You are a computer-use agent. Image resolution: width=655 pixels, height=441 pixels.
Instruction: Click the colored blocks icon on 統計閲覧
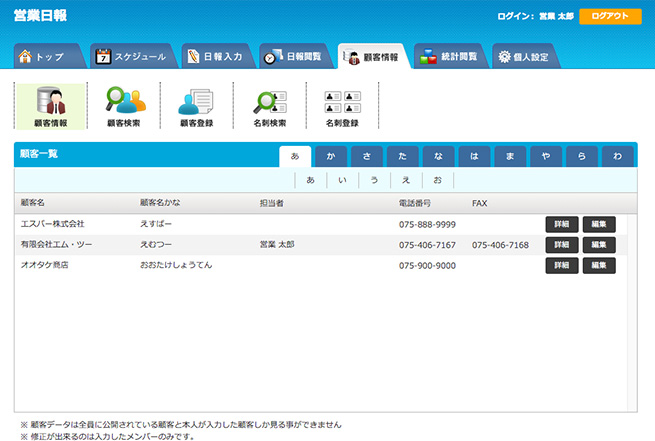click(x=428, y=56)
